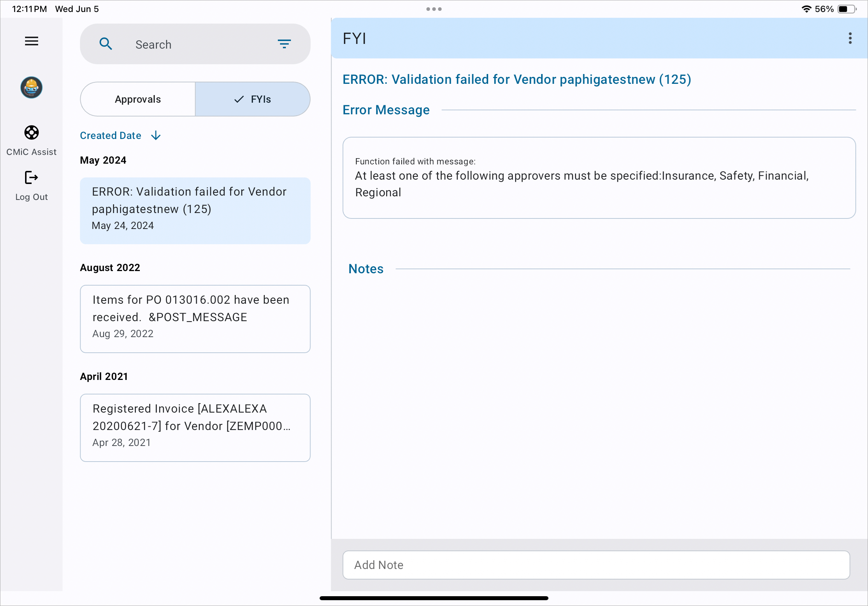Tap the battery status indicator
The height and width of the screenshot is (606, 868).
pyautogui.click(x=847, y=9)
